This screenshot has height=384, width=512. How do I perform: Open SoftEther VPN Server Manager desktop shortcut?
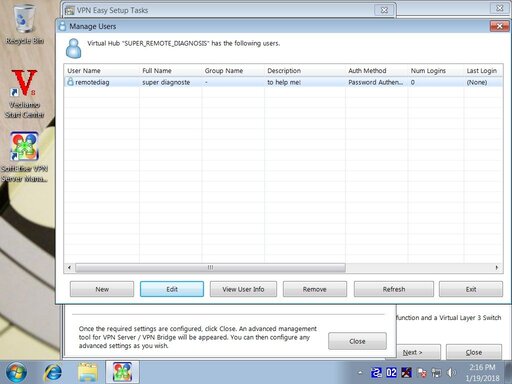[24, 157]
